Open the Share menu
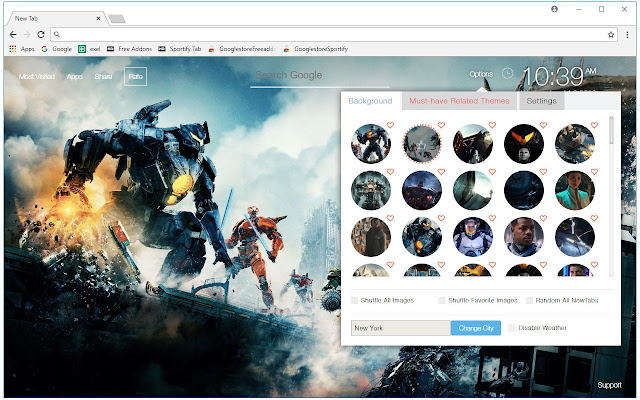640x400 pixels. pyautogui.click(x=103, y=76)
